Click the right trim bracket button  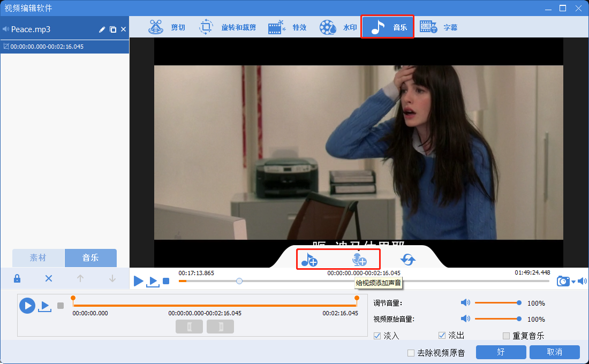coord(221,327)
